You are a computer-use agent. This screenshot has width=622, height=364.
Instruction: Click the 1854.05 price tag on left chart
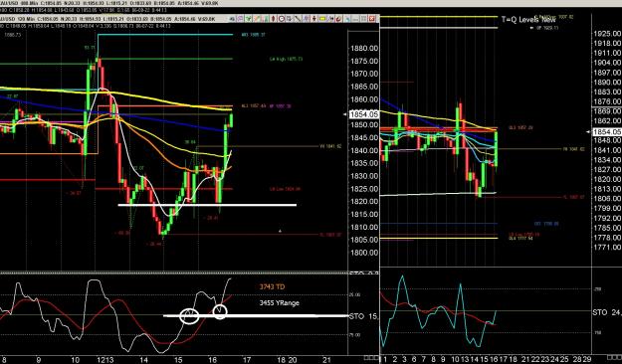tap(364, 114)
